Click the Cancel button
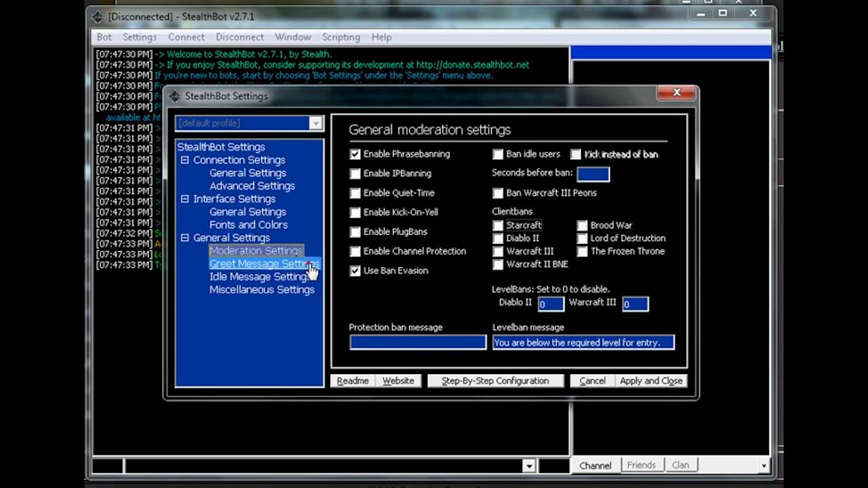 point(592,381)
